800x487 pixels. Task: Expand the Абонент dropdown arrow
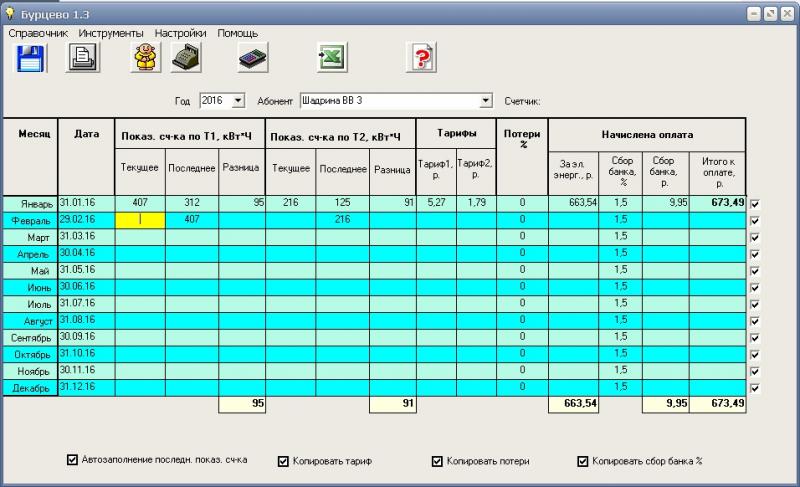pyautogui.click(x=486, y=100)
